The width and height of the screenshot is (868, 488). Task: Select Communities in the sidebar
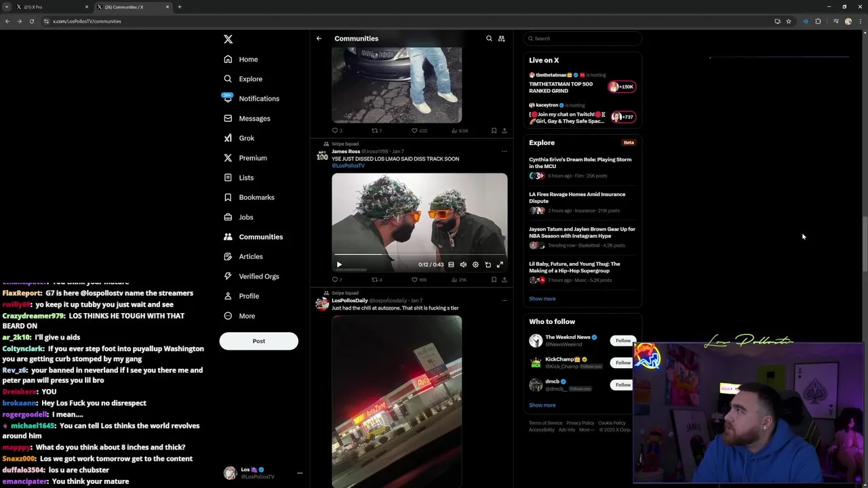click(x=253, y=237)
